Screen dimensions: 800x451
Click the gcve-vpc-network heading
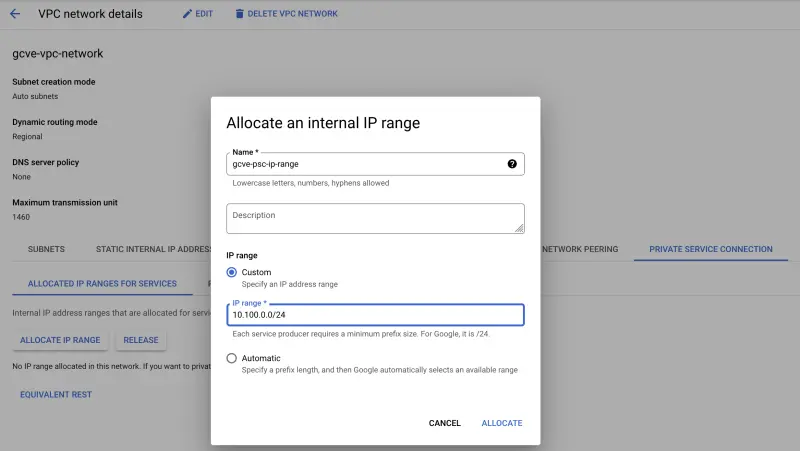point(58,54)
